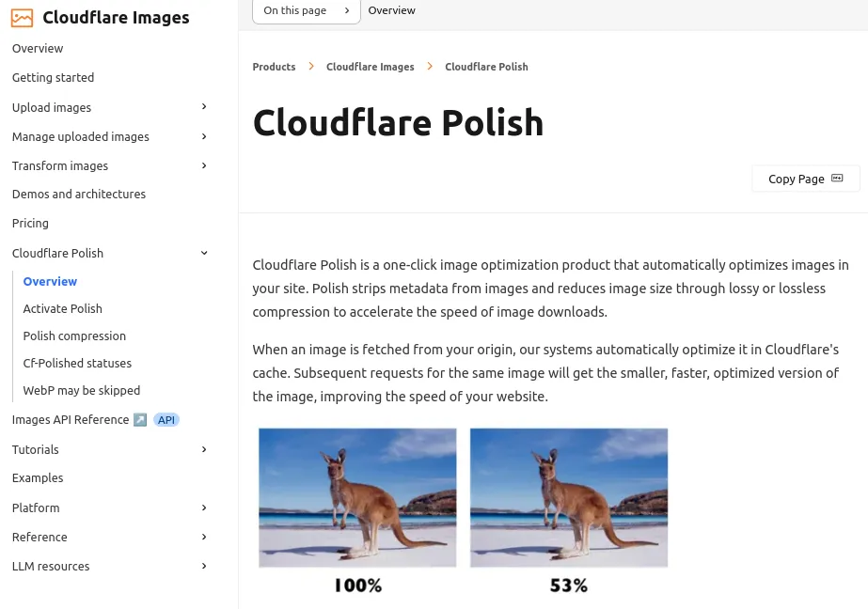Click the breadcrumb arrow after Products
Image resolution: width=868 pixels, height=609 pixels.
tap(311, 66)
